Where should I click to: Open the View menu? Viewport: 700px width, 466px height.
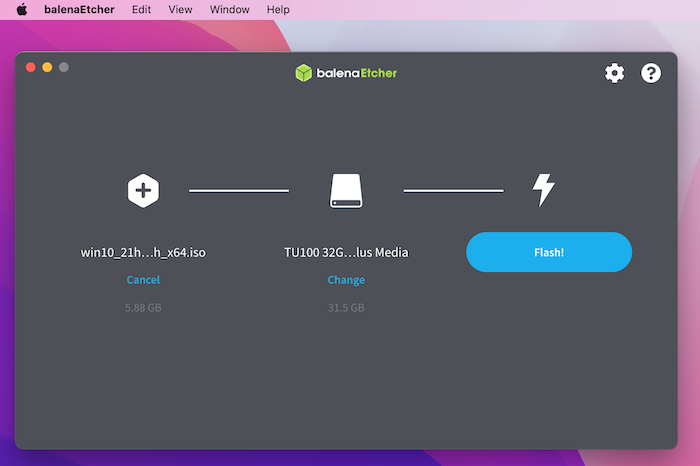(x=180, y=9)
